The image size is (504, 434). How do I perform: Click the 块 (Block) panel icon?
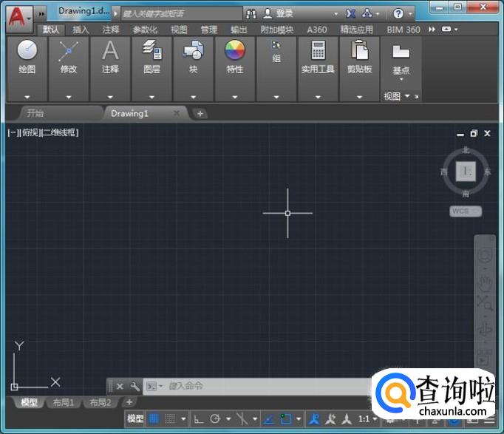(193, 50)
